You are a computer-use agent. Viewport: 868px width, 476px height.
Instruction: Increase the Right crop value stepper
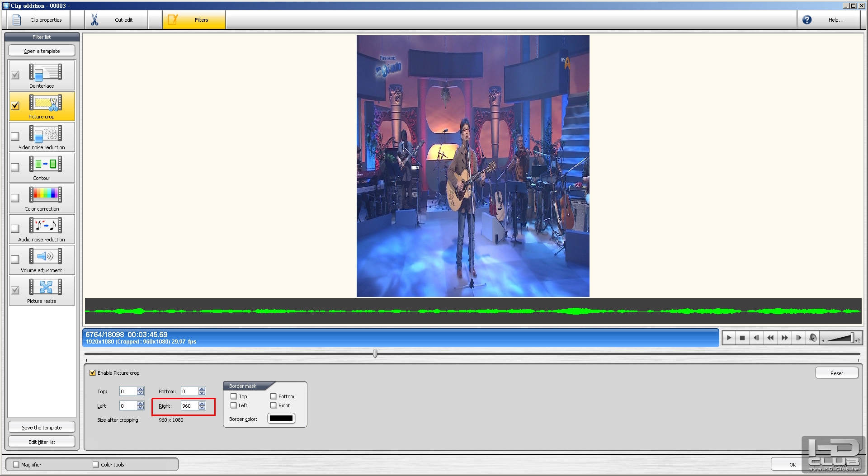click(202, 404)
